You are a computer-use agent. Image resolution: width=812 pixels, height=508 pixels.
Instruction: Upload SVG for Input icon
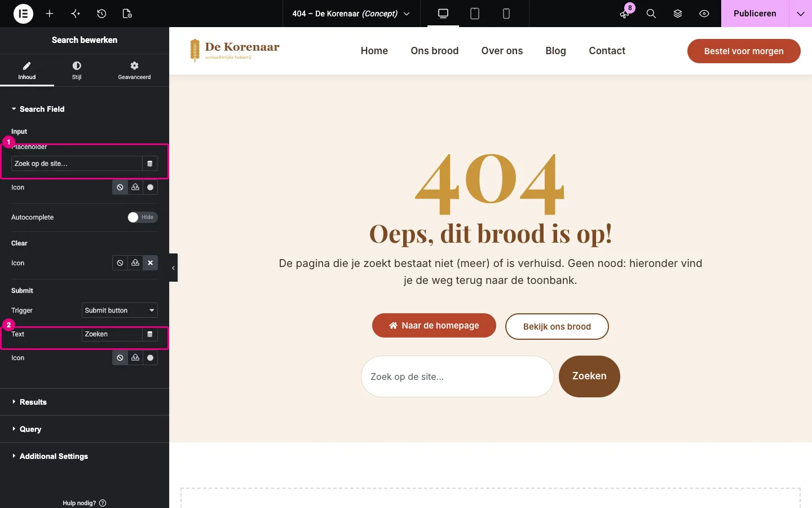(x=135, y=187)
